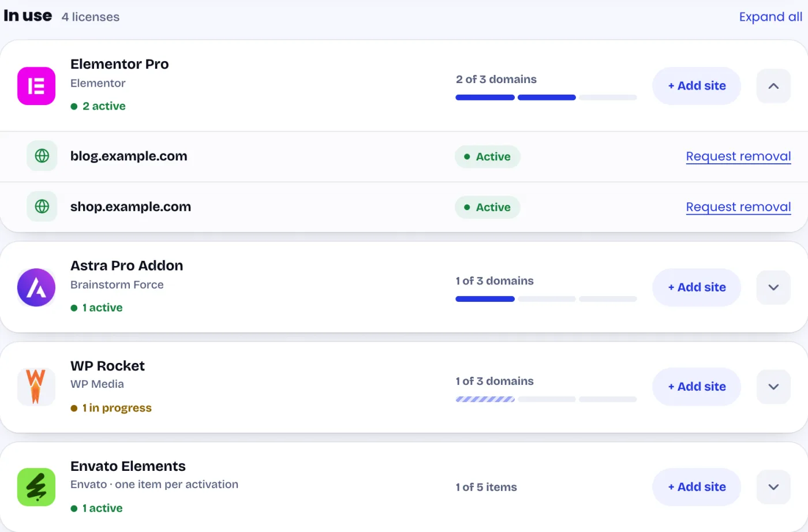Click the Expand all link
808x532 pixels.
tap(770, 17)
